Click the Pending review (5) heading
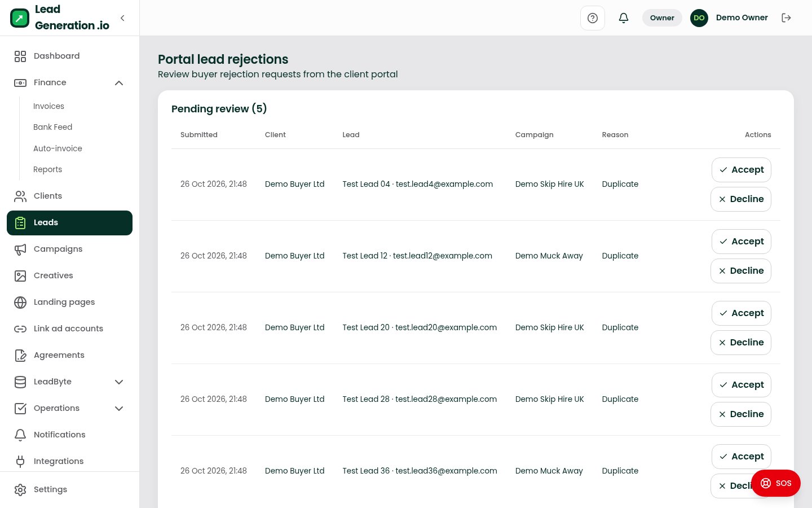Screen dimensions: 812x508 [x=219, y=108]
